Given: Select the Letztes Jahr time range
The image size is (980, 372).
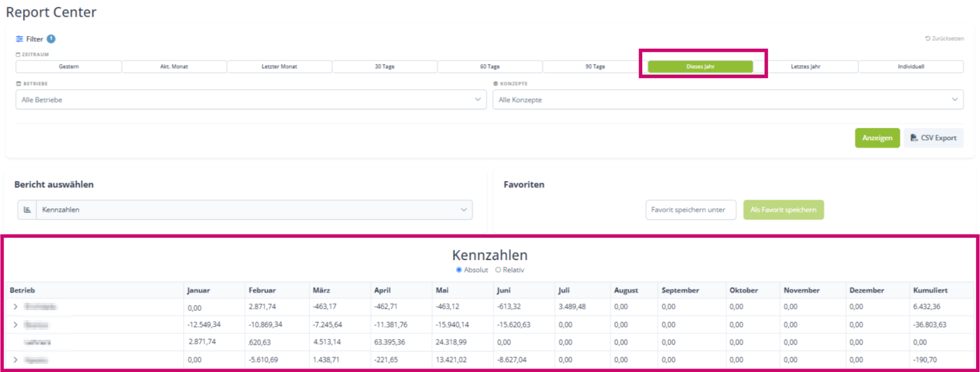Looking at the screenshot, I should pyautogui.click(x=805, y=67).
